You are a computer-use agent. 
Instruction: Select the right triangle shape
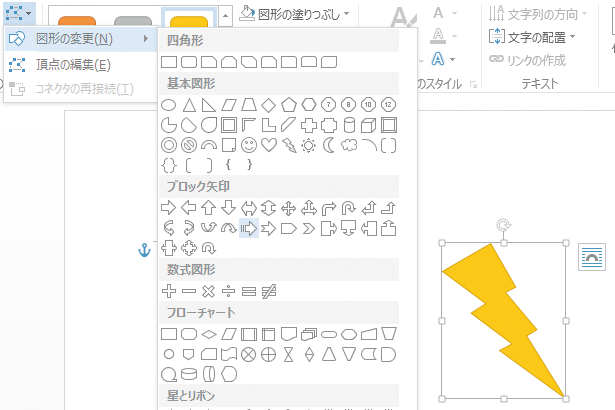[x=209, y=105]
